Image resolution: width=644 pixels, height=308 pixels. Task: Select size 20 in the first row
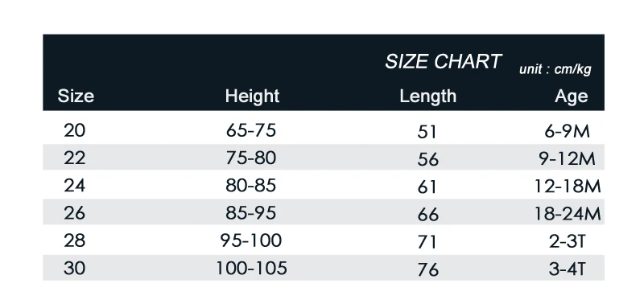click(75, 131)
